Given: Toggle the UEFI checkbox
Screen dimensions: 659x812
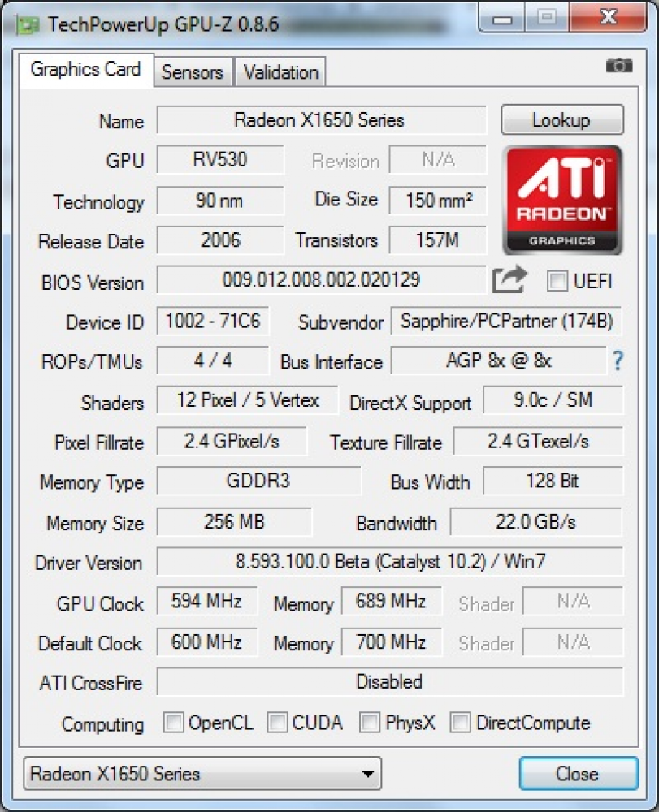Looking at the screenshot, I should (x=557, y=281).
